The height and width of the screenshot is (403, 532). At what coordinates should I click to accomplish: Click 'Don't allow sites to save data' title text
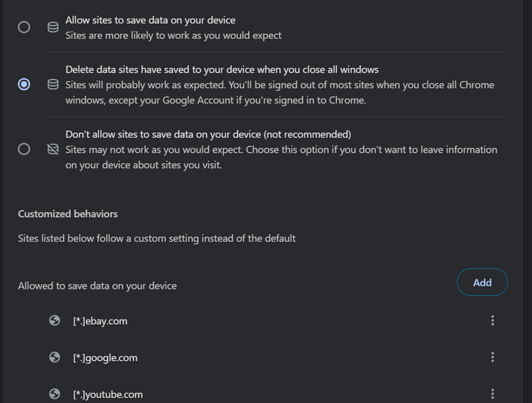click(208, 134)
